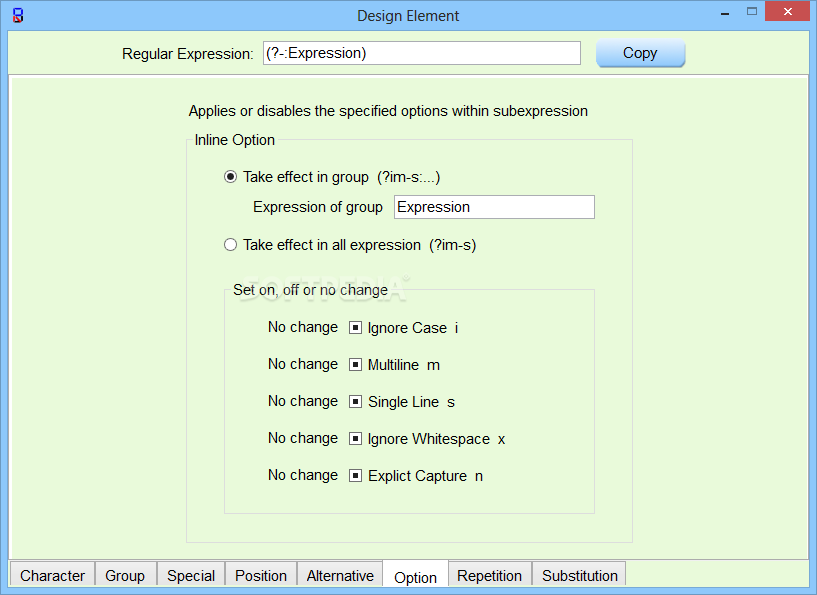Open the Group tab

tap(125, 575)
